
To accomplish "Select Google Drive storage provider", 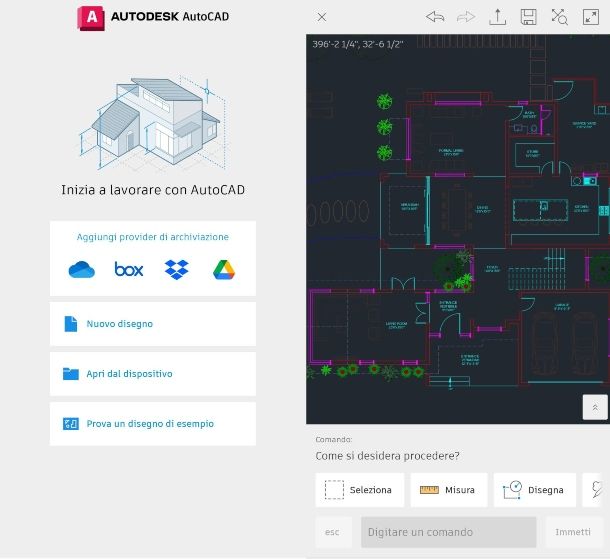I will click(224, 270).
